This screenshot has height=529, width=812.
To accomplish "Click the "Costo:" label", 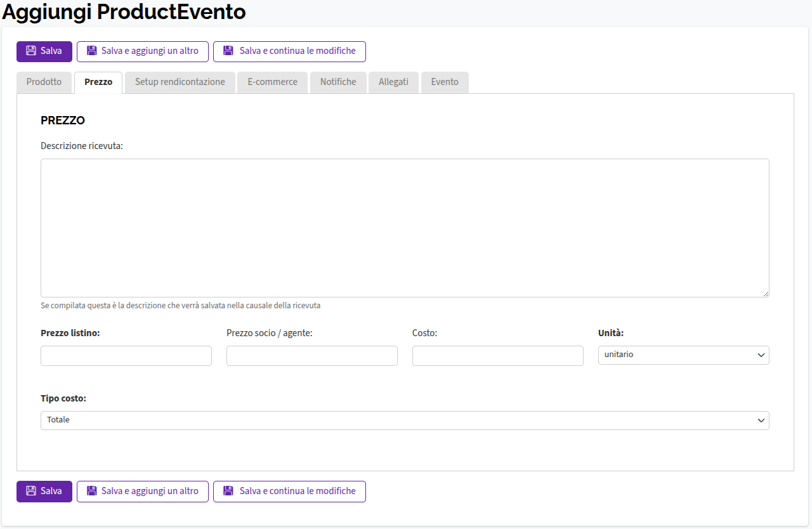I will [x=425, y=333].
